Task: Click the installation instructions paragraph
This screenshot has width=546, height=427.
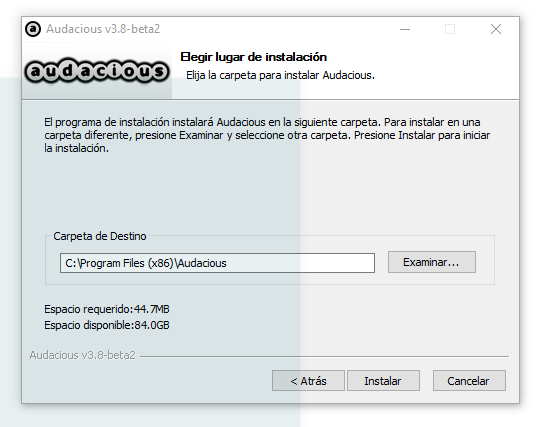Action: pyautogui.click(x=267, y=135)
